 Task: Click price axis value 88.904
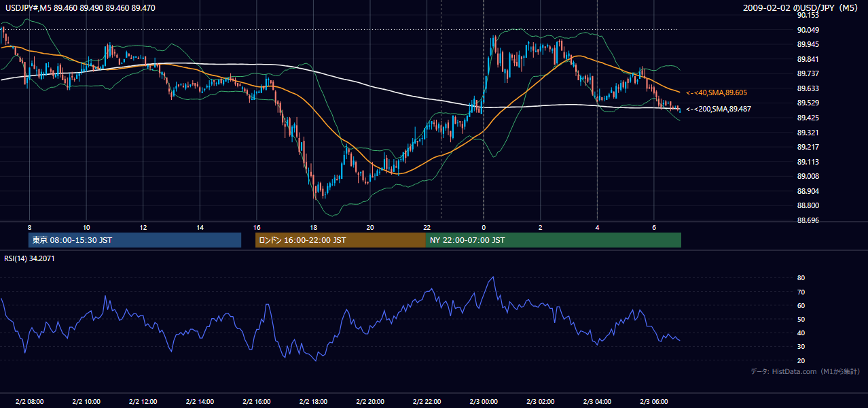click(809, 191)
